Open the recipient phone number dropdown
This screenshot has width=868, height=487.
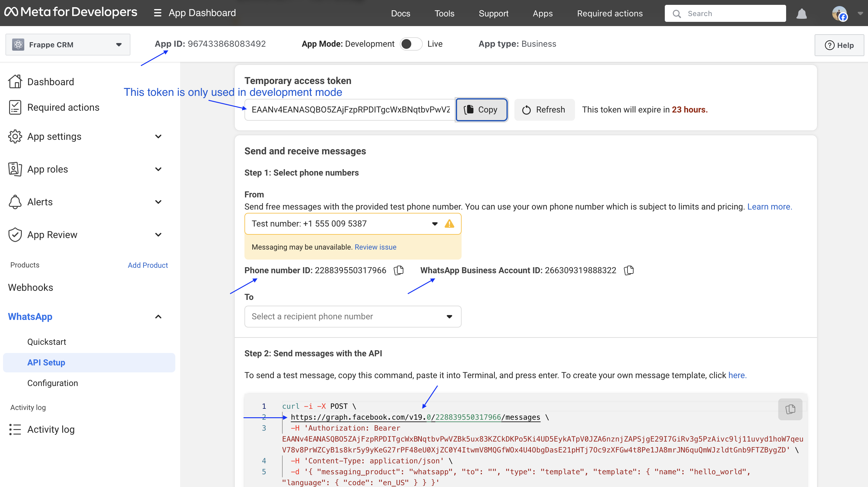pos(353,317)
